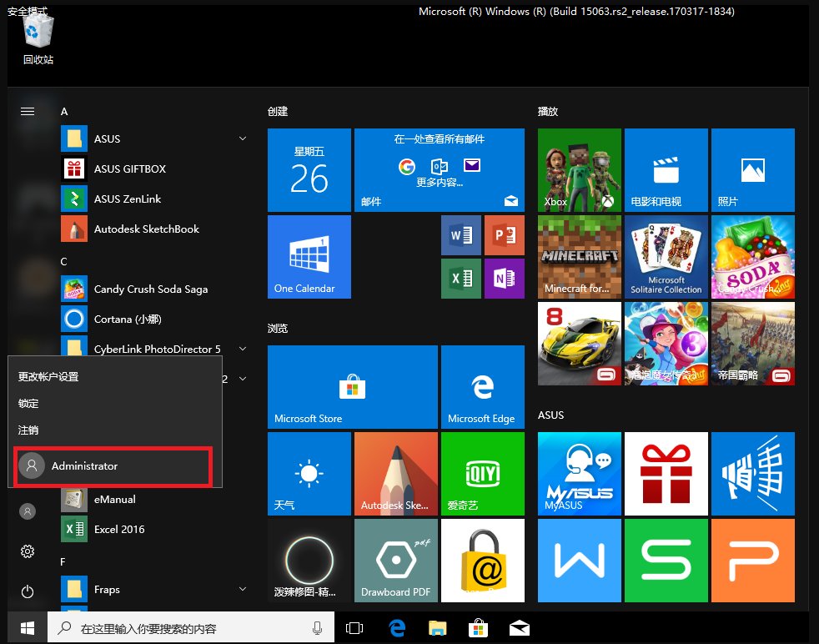Screen dimensions: 819x644
Task: Click the Administrator account entry
Action: pyautogui.click(x=113, y=466)
